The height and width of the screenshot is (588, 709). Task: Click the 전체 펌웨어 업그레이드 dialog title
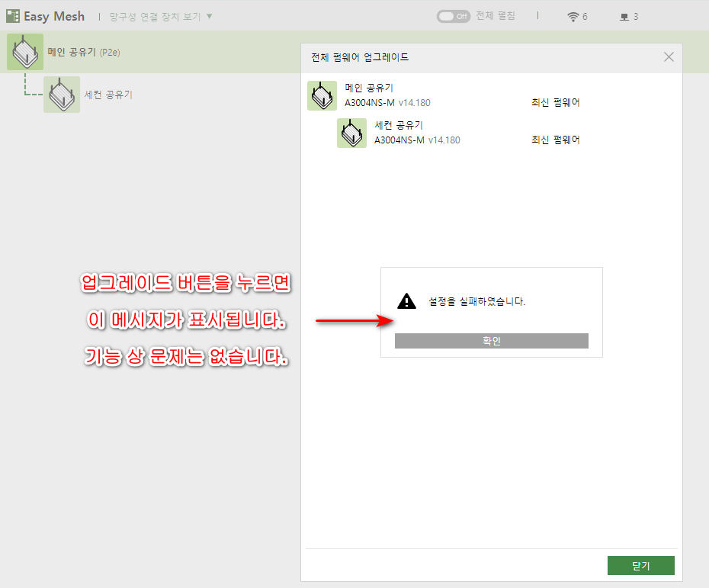(x=360, y=57)
